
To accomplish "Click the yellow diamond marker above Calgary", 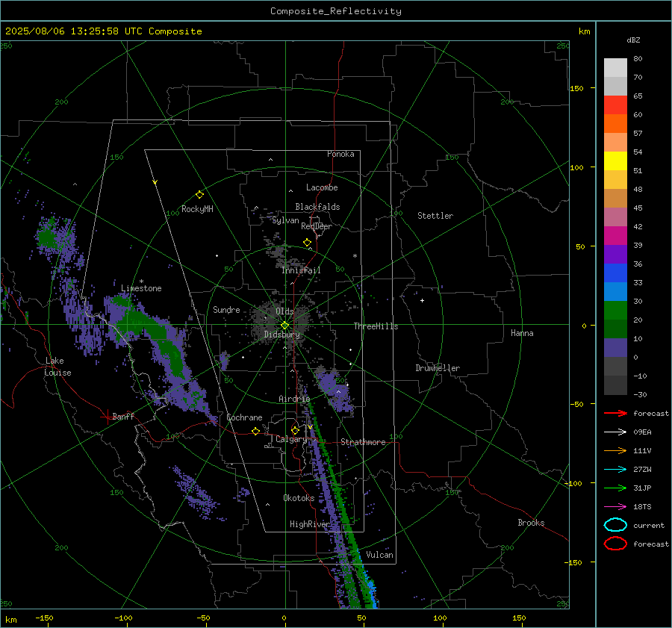I will 295,430.
